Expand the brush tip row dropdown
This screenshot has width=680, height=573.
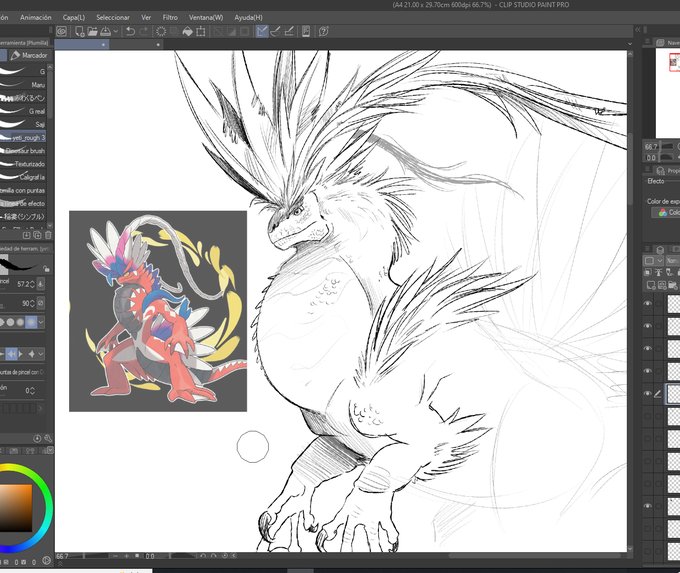point(41,354)
